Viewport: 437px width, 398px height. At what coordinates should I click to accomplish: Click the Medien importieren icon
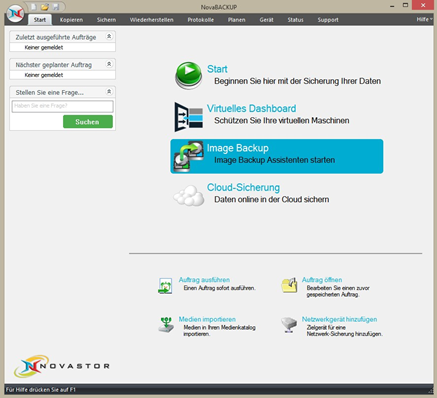[x=166, y=325]
